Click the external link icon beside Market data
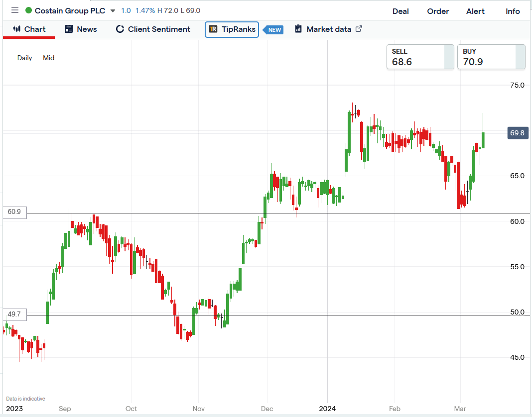Screen dimensions: 532x417 (x=359, y=29)
